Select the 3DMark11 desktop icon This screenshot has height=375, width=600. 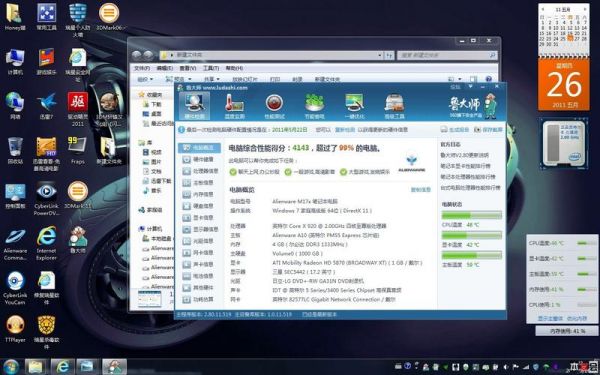78,195
